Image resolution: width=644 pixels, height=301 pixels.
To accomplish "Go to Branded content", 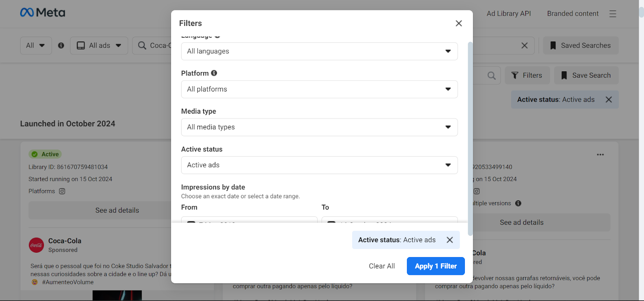I will pyautogui.click(x=572, y=14).
